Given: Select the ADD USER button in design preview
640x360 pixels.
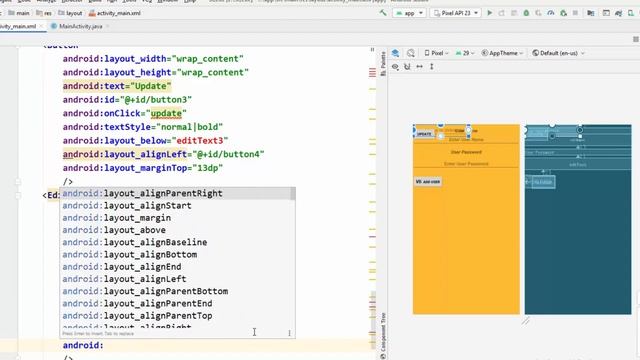Looking at the screenshot, I should tap(428, 182).
